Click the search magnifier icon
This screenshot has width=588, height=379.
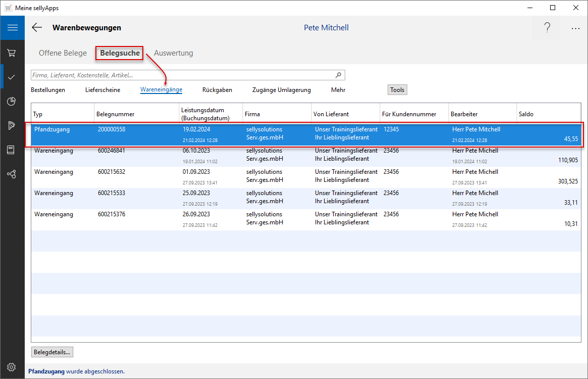(339, 75)
